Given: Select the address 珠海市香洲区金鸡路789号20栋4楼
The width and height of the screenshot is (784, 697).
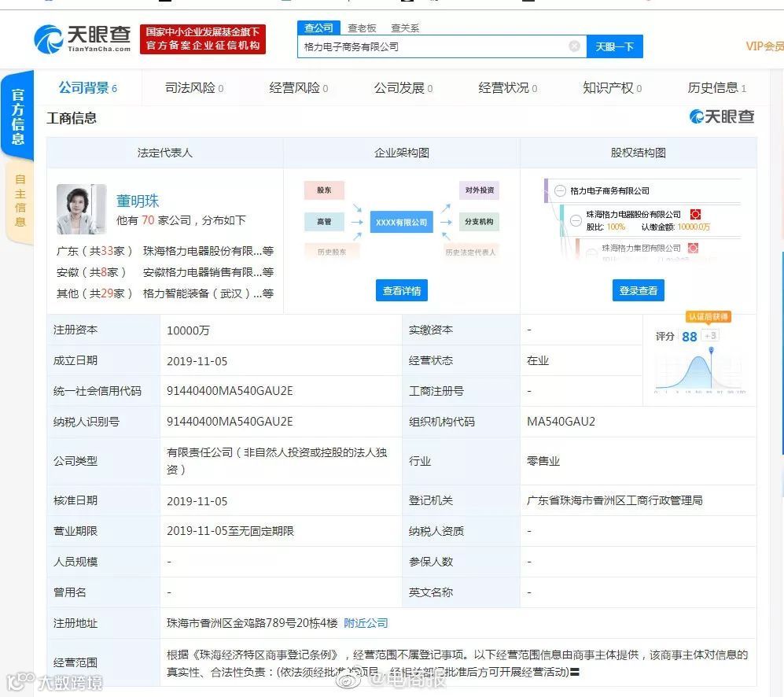Looking at the screenshot, I should pos(252,623).
